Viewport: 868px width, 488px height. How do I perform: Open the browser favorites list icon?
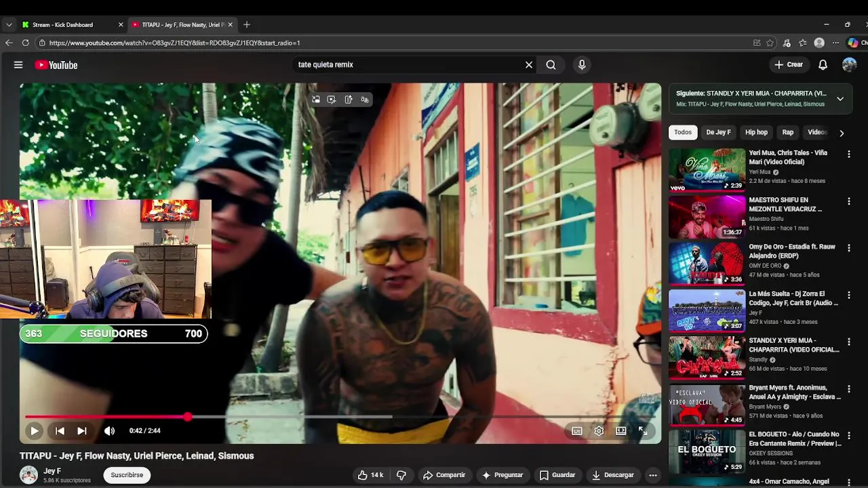click(x=803, y=43)
